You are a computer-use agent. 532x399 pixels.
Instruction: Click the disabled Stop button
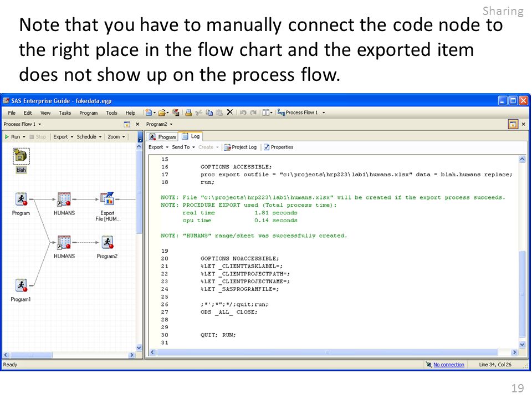(x=38, y=137)
